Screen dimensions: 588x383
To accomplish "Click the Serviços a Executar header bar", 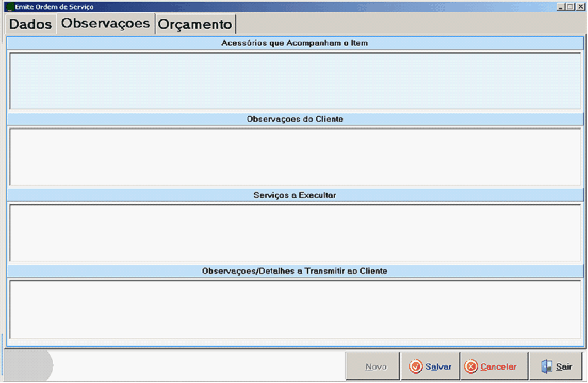I will point(295,195).
